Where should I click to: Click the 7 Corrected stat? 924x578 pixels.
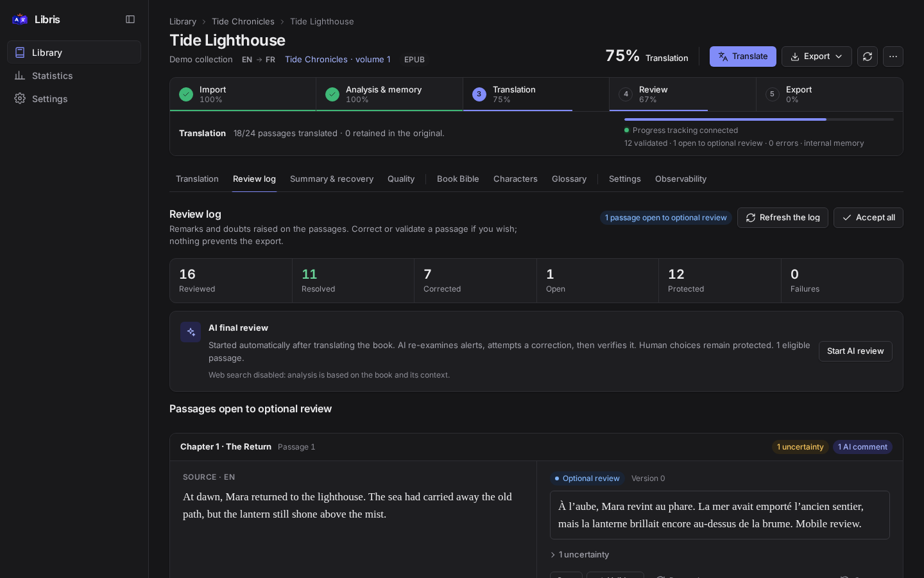point(475,281)
